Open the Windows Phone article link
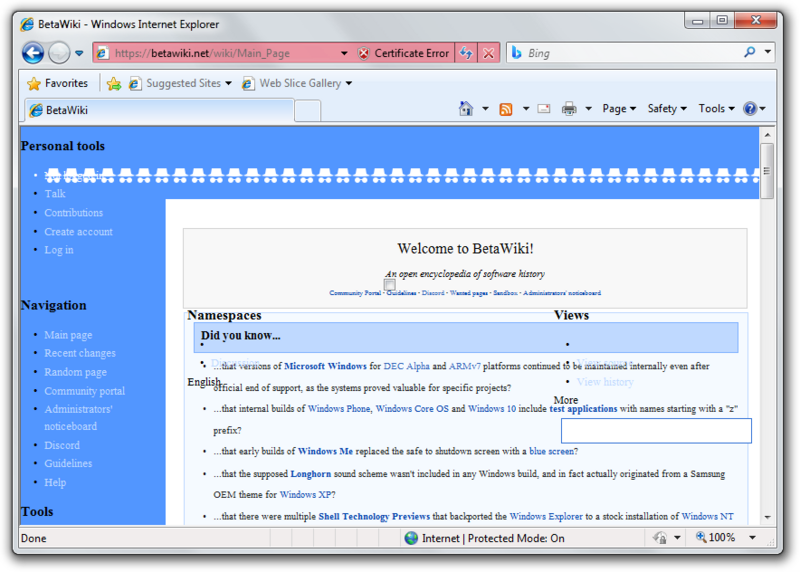The width and height of the screenshot is (800, 572). [x=339, y=409]
